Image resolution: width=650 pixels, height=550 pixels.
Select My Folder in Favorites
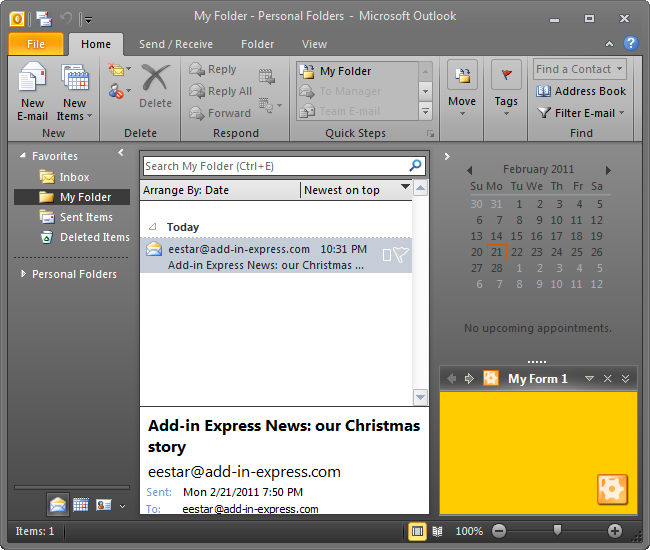coord(72,197)
